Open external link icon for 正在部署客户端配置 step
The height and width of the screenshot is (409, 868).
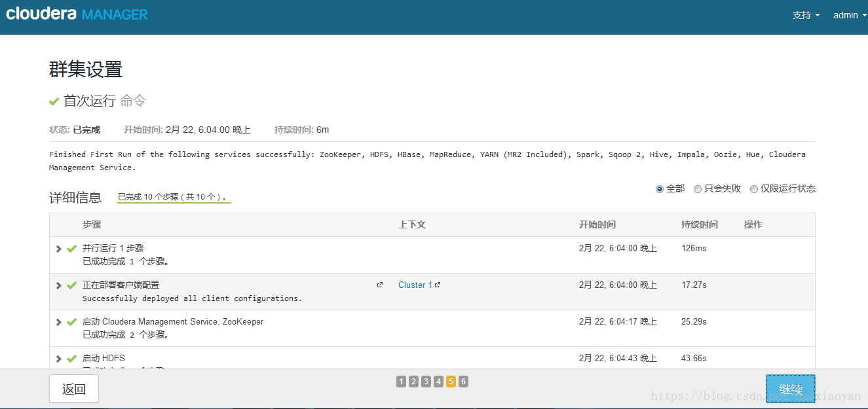click(x=380, y=285)
